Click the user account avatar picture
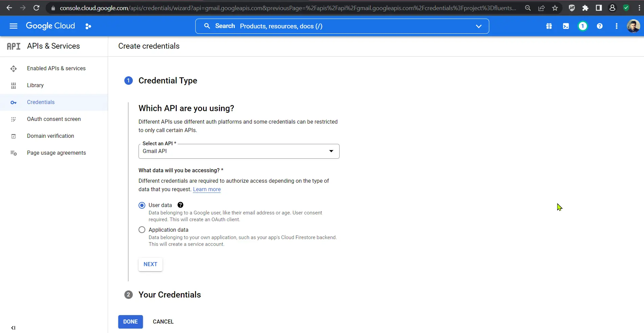 point(633,26)
